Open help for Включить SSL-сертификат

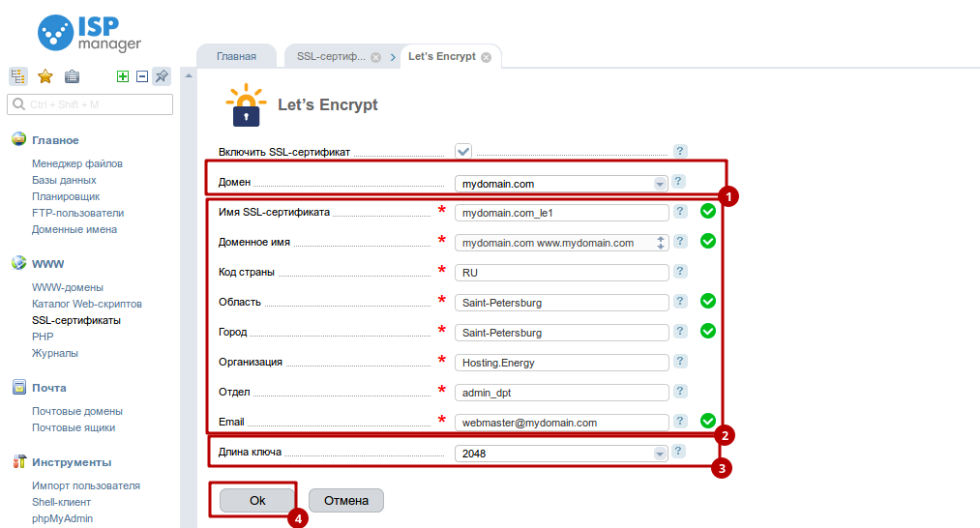tap(680, 151)
